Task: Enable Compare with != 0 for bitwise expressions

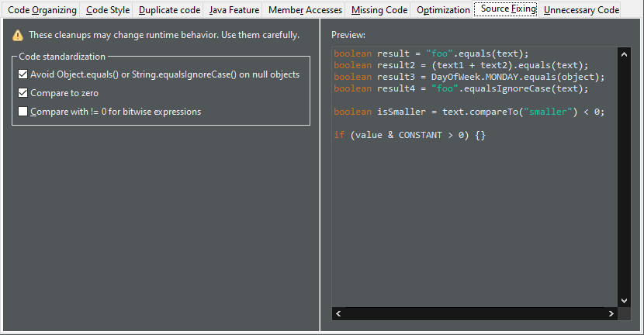Action: 23,111
